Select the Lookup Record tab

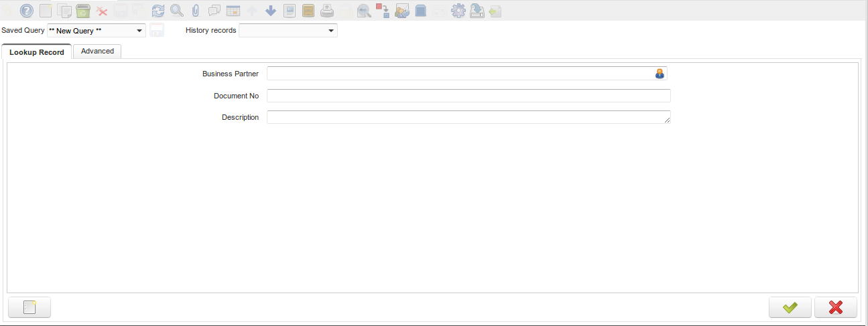(37, 52)
